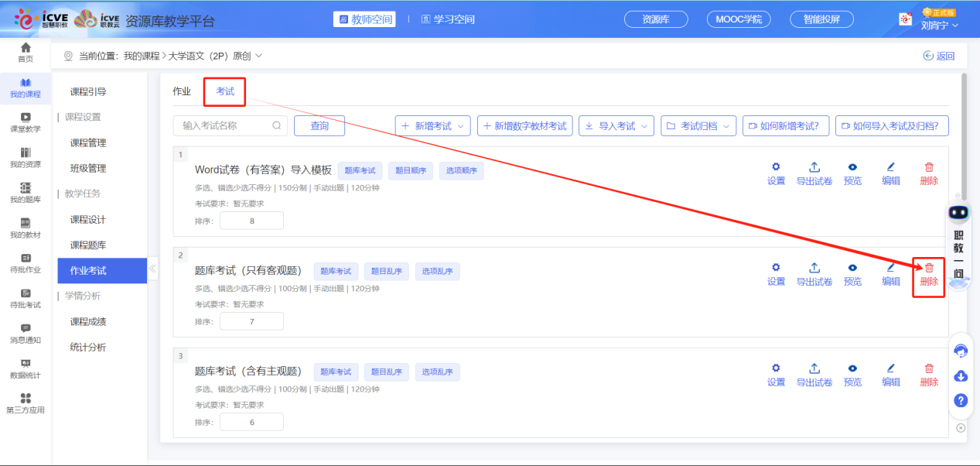Click the 查询 search button
This screenshot has height=466, width=980.
click(x=319, y=125)
